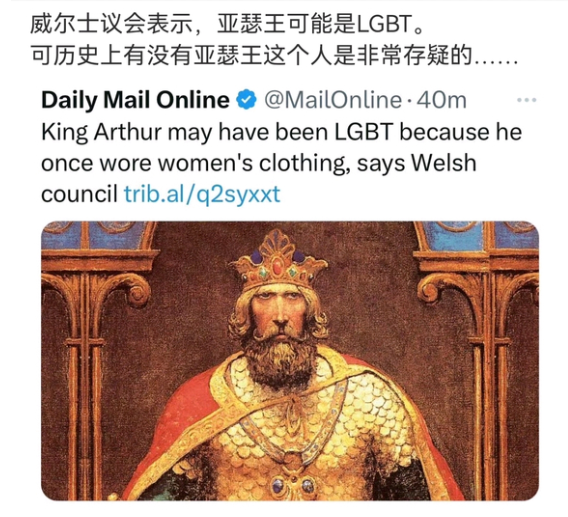
Task: Click the second Chinese caption line
Action: click(274, 56)
